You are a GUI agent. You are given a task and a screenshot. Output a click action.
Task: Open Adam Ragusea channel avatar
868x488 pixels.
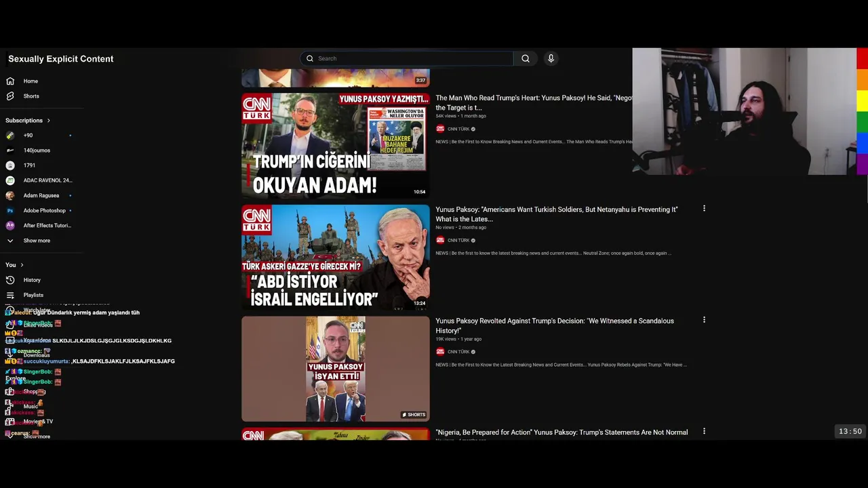(10, 195)
